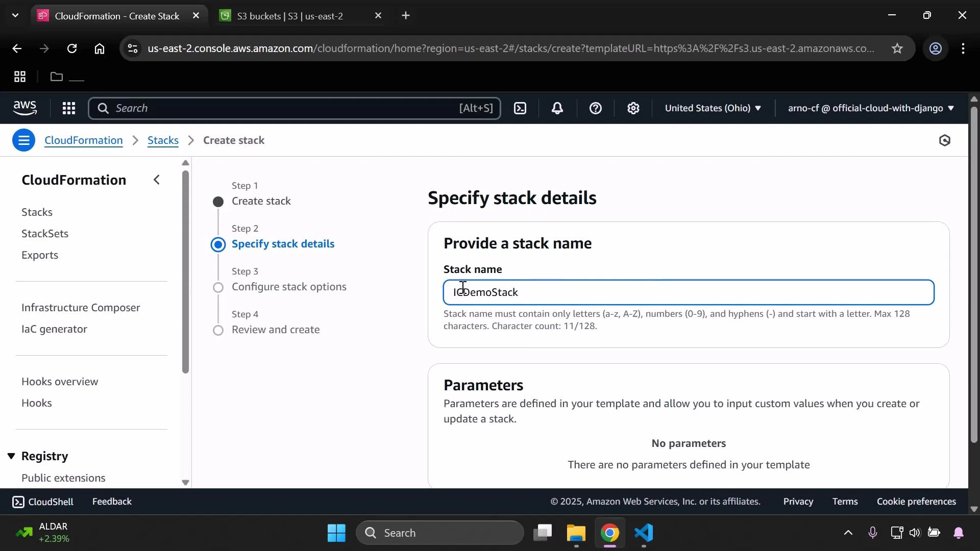The height and width of the screenshot is (551, 980).
Task: Open CloudShell from the top navigation bar
Action: coord(520,108)
